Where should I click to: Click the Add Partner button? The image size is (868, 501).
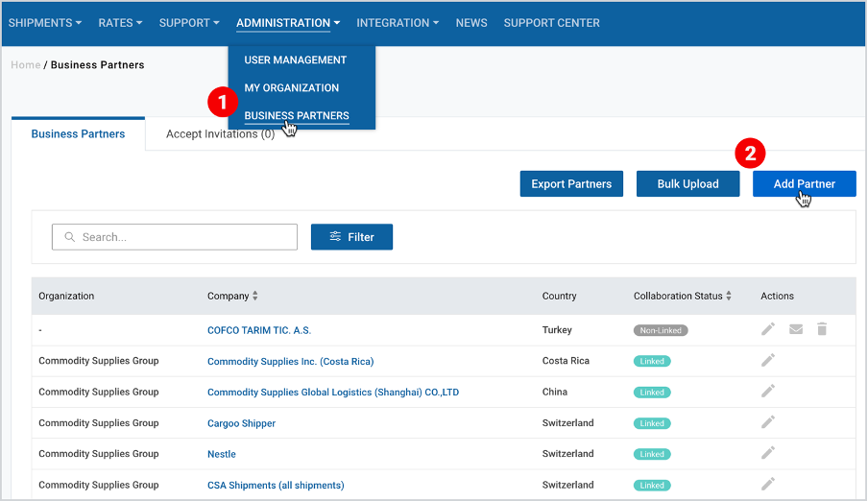point(805,183)
